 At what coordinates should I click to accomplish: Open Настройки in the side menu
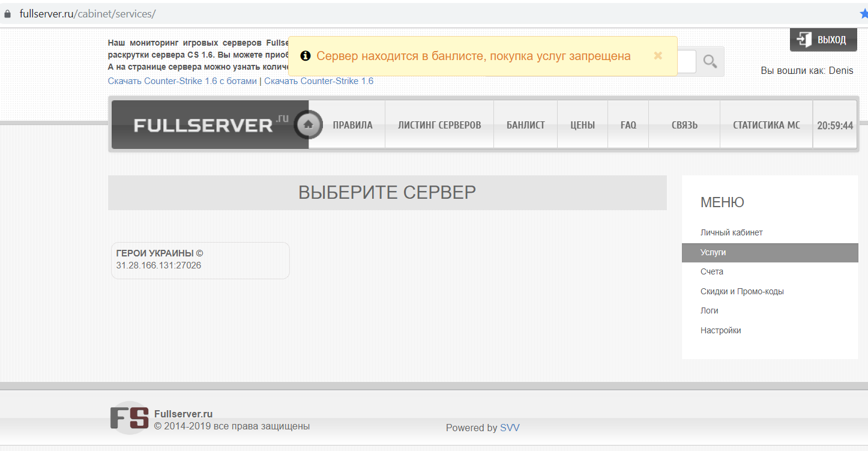point(720,330)
